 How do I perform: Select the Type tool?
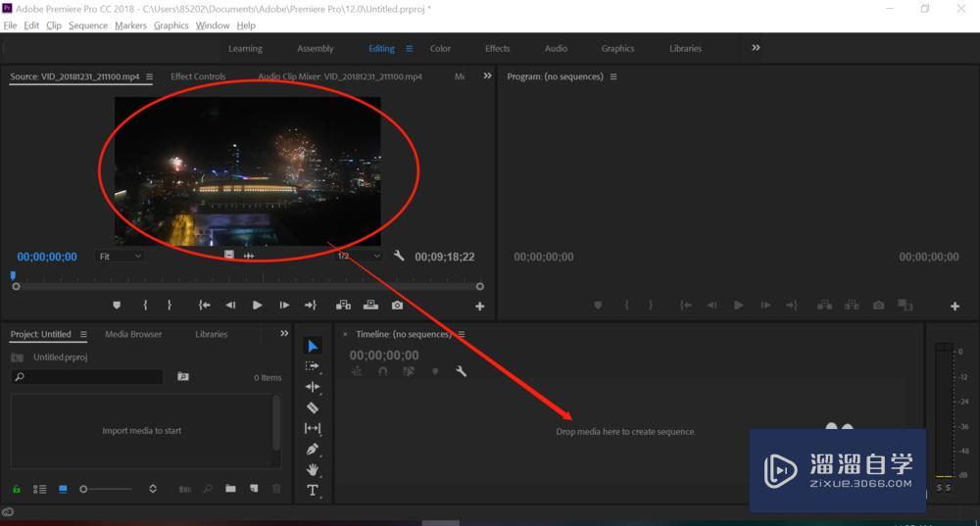(x=313, y=491)
